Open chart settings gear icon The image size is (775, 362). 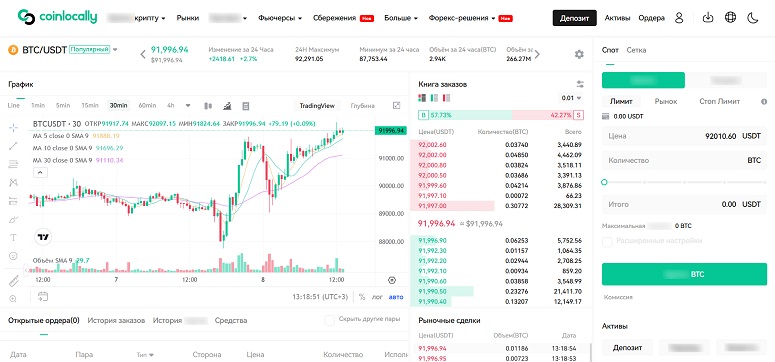pos(579,54)
